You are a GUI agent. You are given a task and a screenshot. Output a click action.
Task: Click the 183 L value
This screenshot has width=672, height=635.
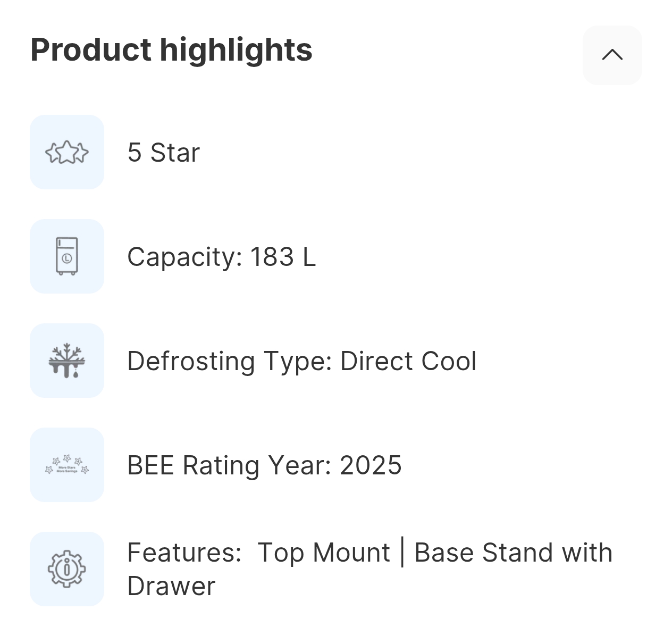[283, 257]
